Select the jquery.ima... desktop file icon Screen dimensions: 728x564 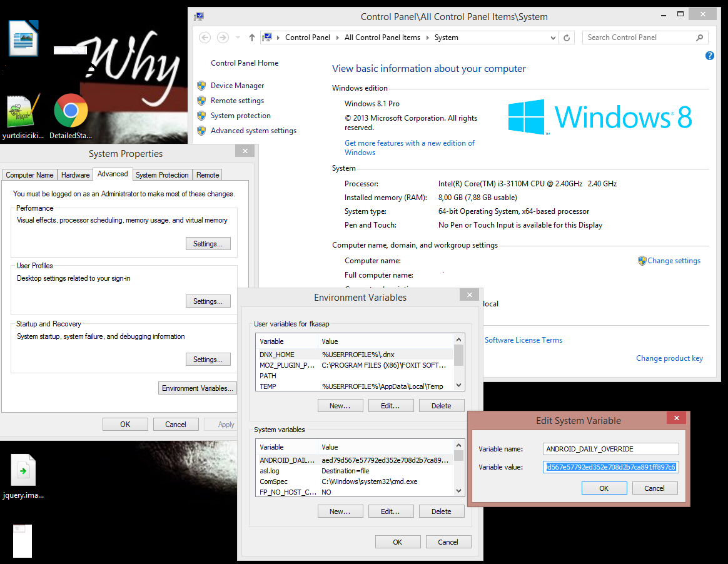coord(23,476)
